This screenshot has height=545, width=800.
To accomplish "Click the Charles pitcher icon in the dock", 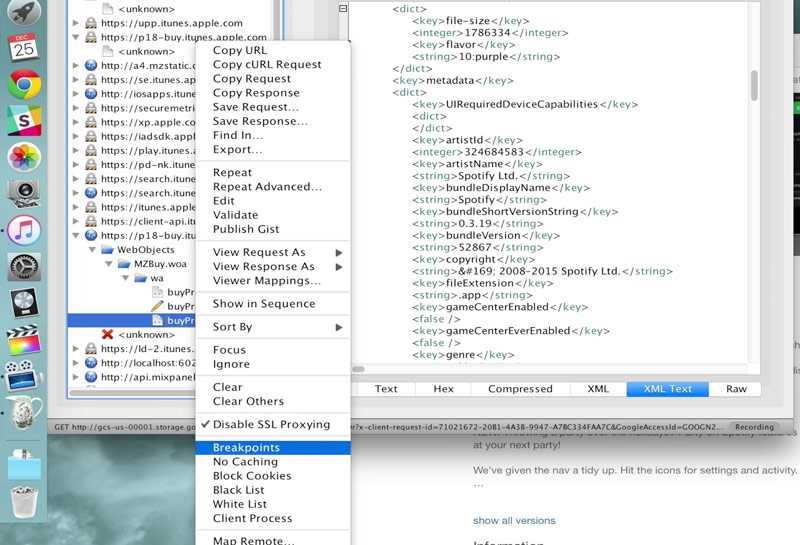I will click(x=24, y=412).
